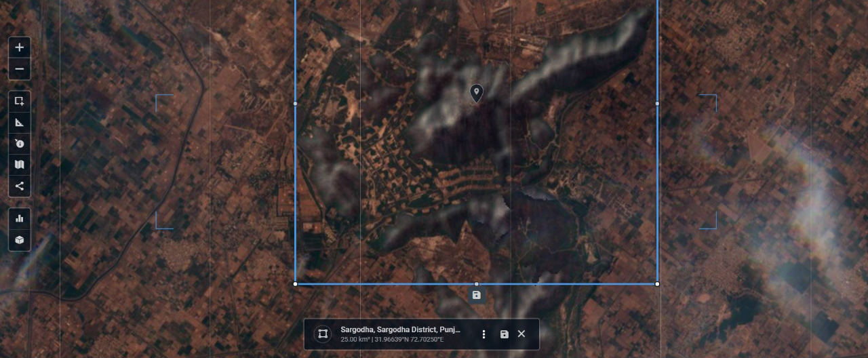Click the share icon in the left toolbar

19,186
